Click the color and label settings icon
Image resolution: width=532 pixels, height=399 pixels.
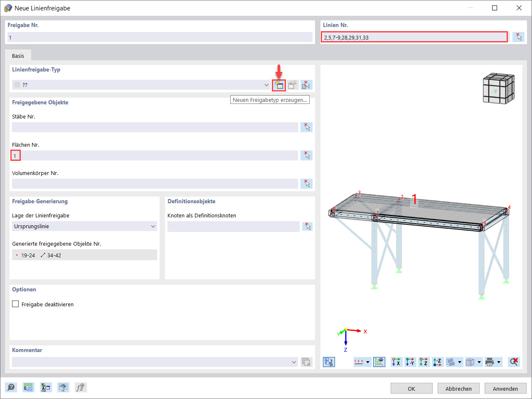click(46, 388)
